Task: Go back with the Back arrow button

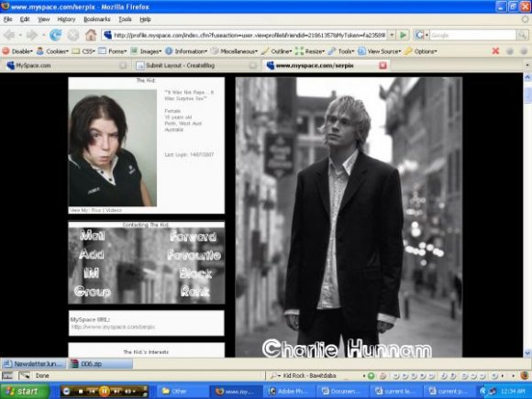Action: tap(9, 35)
